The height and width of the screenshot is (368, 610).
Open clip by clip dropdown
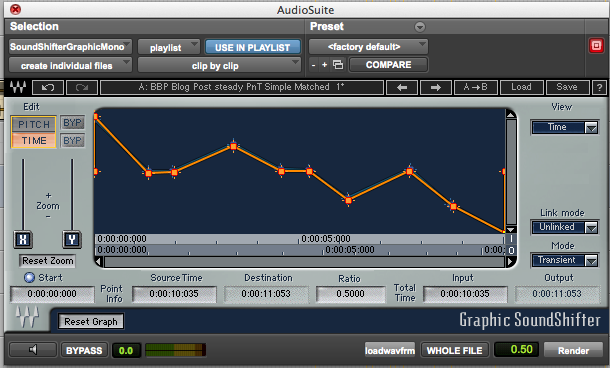tap(219, 65)
